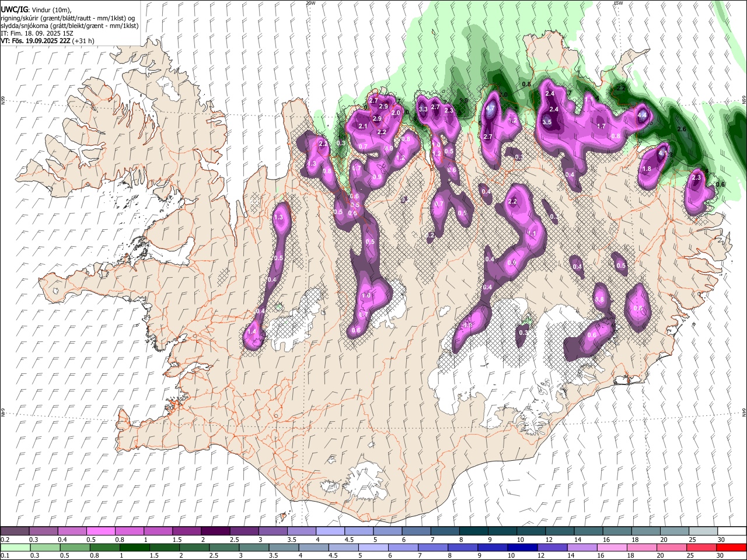Select the header line starting 'rigning/skúrir'
The width and height of the screenshot is (747, 560).
click(68, 18)
